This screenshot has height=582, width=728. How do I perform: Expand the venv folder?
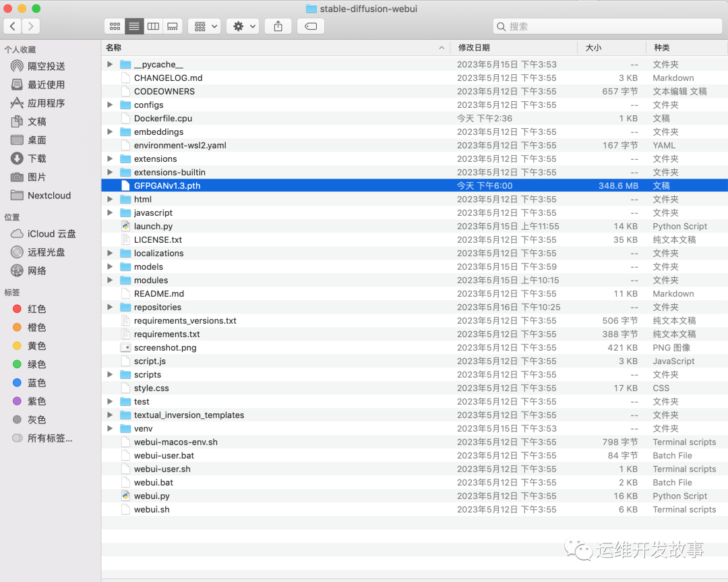pos(110,428)
